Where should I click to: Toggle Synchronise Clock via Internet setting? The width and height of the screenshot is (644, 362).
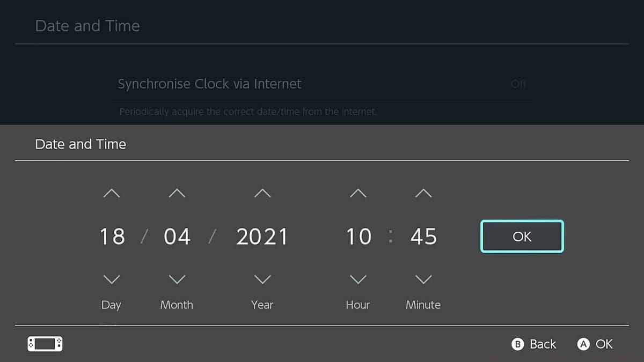pos(322,84)
